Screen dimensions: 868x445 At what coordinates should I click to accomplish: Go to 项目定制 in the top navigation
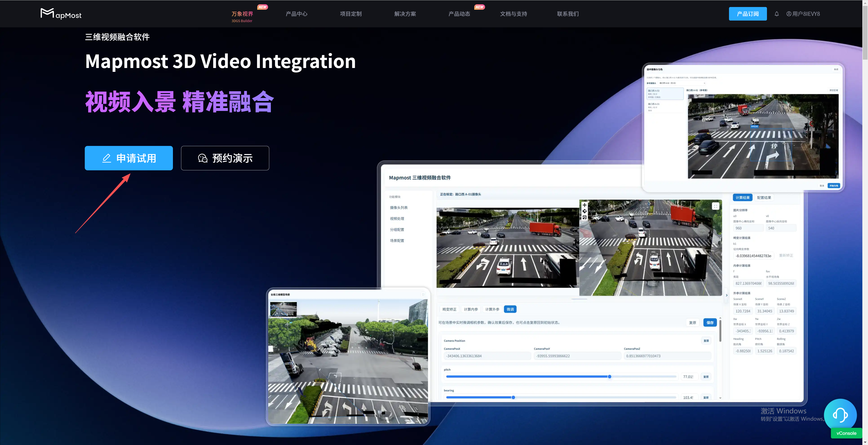351,14
